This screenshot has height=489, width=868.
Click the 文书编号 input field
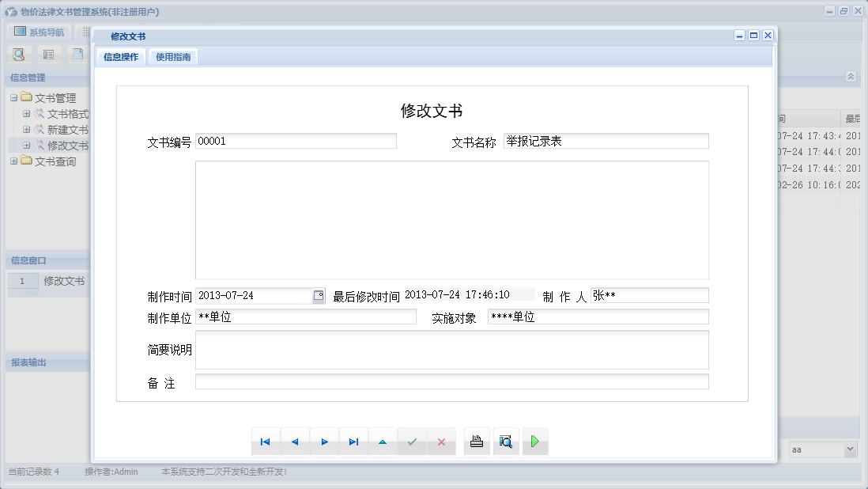pyautogui.click(x=296, y=141)
